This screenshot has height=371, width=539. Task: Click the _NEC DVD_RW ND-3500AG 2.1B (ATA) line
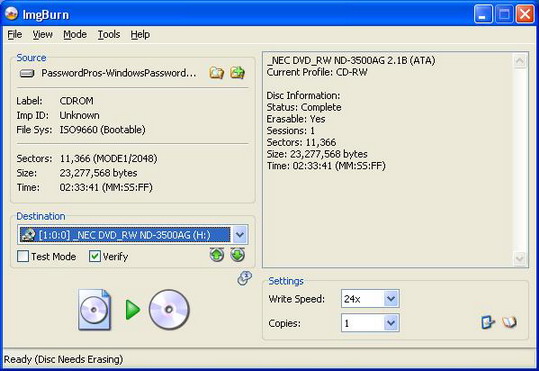pos(351,61)
